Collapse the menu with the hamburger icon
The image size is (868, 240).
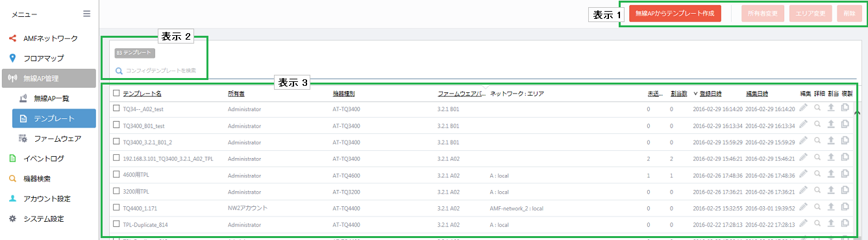pyautogui.click(x=87, y=13)
